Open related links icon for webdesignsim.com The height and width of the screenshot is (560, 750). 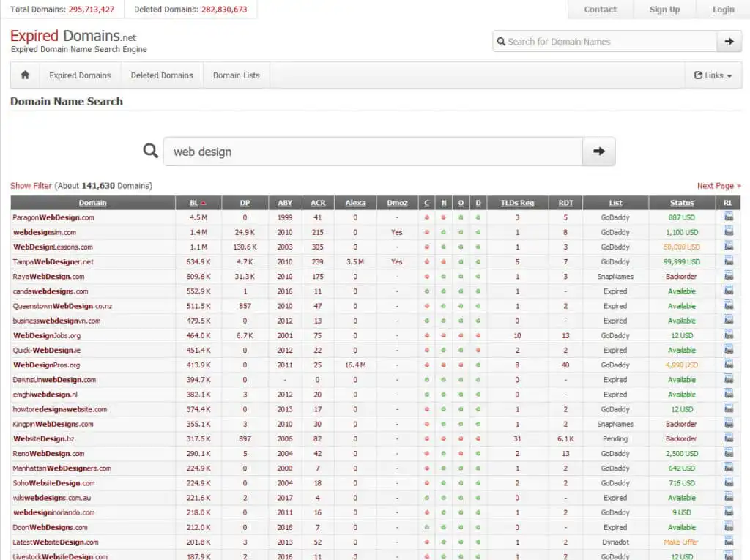728,232
